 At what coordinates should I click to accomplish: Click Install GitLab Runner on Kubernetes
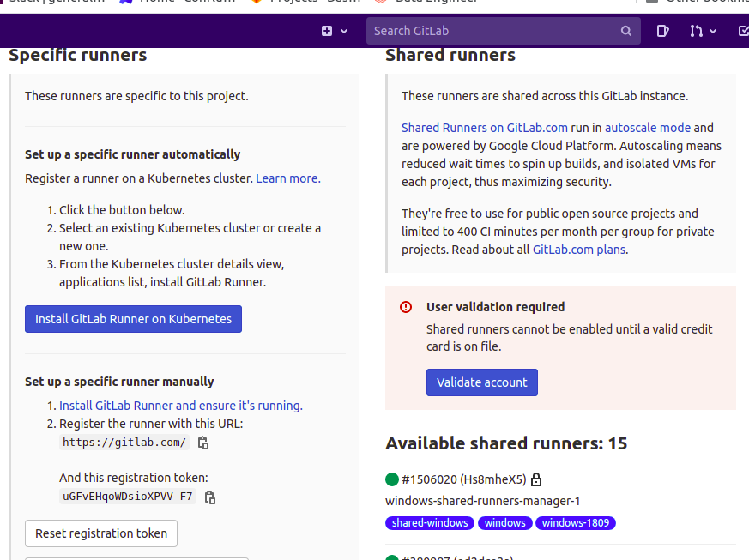coord(133,318)
